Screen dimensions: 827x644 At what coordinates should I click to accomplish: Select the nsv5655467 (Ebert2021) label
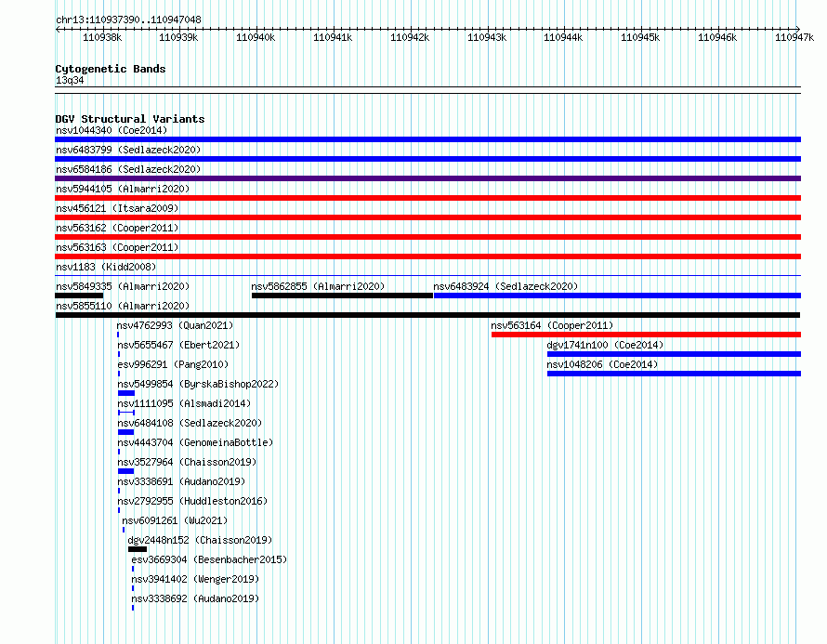click(x=178, y=345)
